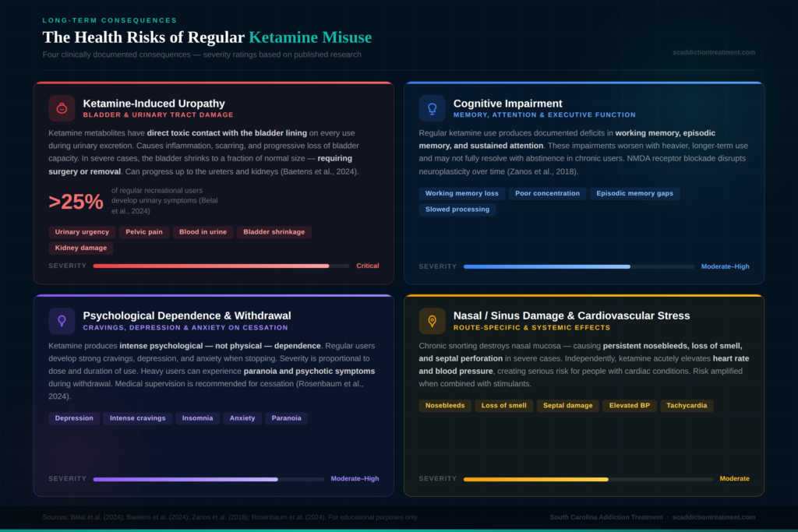Choose the Paranoia tag
This screenshot has height=532, width=798.
click(x=287, y=418)
